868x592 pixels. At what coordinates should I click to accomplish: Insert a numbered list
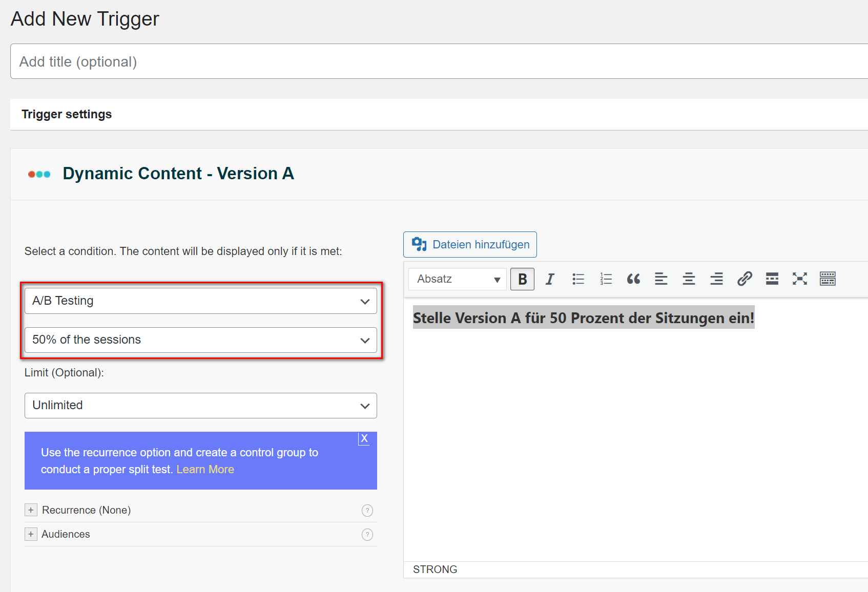coord(606,279)
